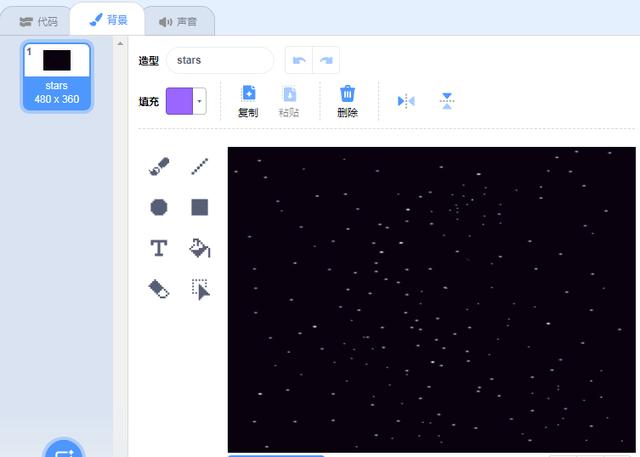Choose the Rectangle shape tool
This screenshot has height=457, width=640.
click(200, 207)
